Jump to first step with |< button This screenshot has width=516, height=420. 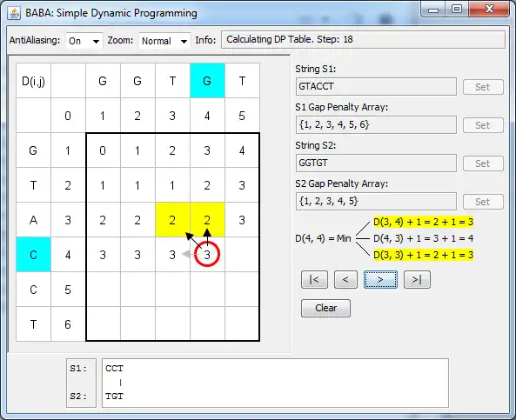(314, 279)
